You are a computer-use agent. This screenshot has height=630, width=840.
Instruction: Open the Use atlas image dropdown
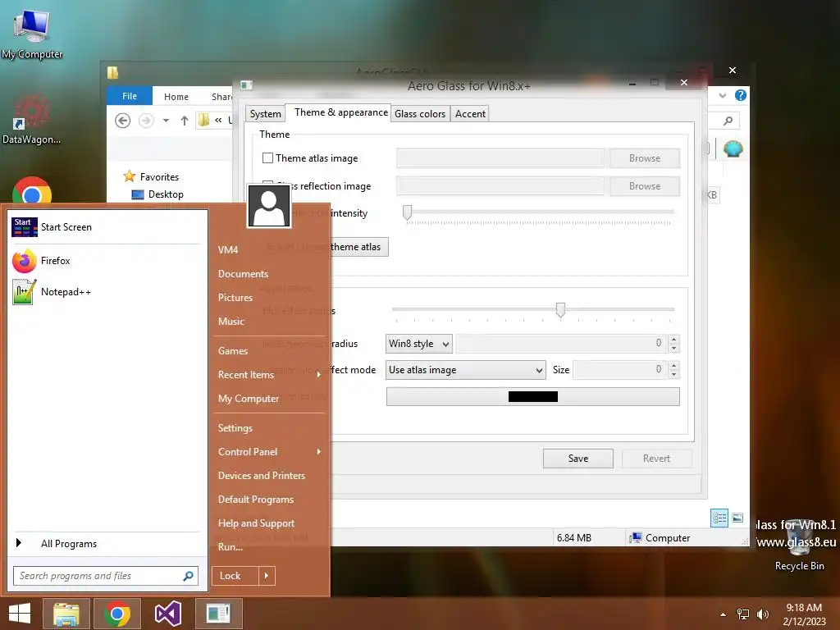466,370
